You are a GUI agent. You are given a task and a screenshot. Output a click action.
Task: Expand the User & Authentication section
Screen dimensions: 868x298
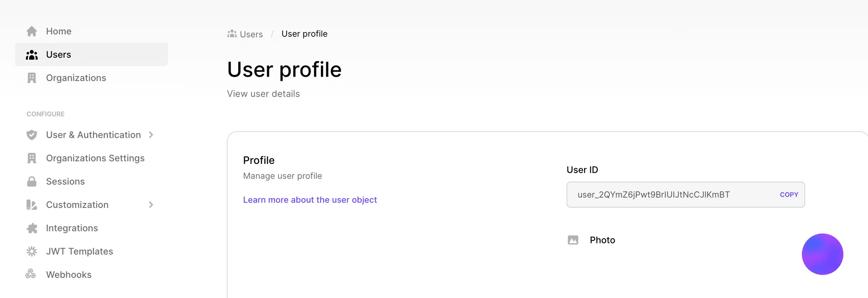pos(151,135)
